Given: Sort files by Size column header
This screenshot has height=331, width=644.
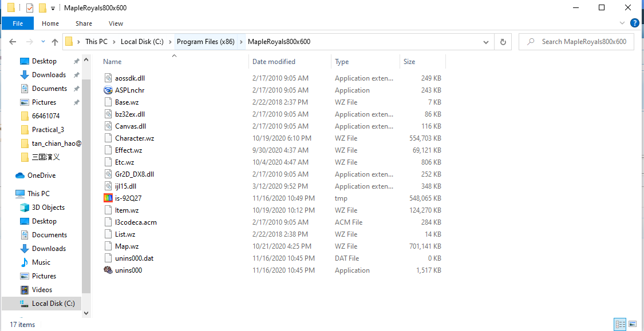Looking at the screenshot, I should point(409,62).
